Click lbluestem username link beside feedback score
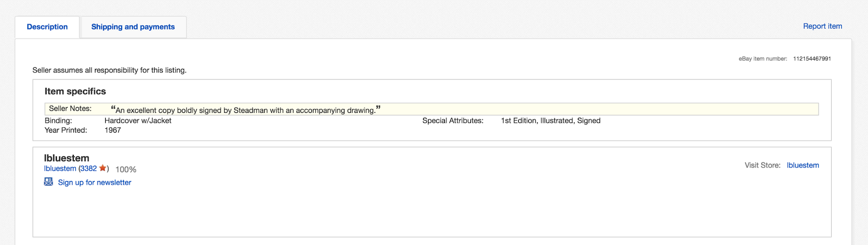 coord(60,169)
